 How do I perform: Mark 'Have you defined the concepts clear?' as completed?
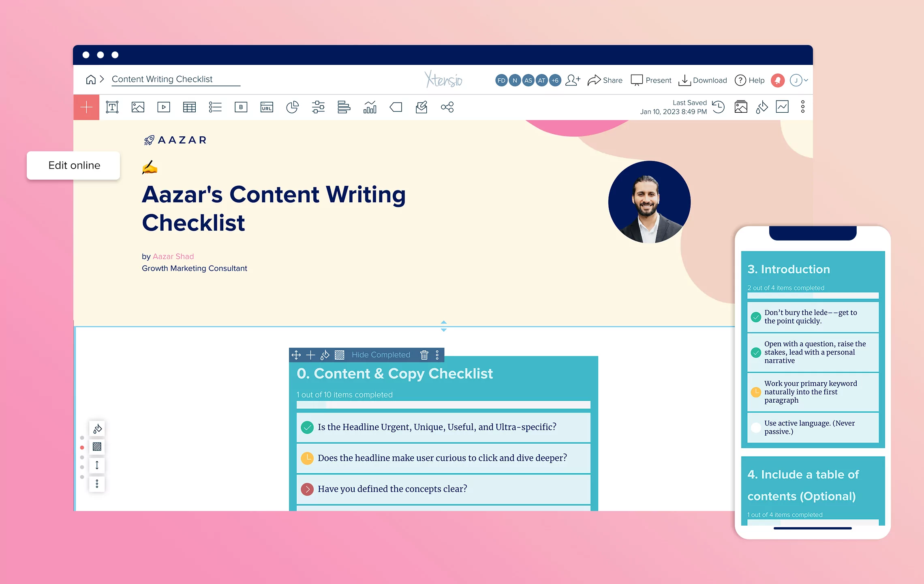pyautogui.click(x=307, y=489)
